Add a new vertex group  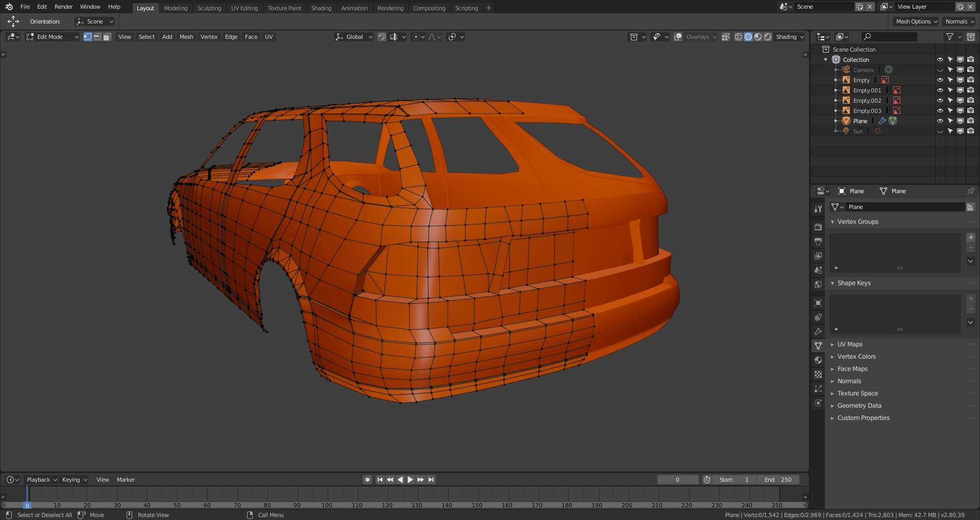(970, 238)
